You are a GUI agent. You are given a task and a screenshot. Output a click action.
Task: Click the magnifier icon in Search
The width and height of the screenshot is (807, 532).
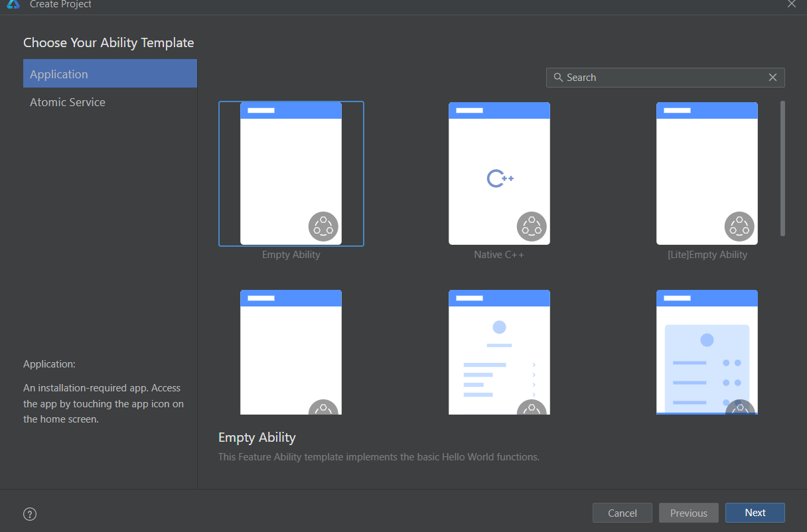coord(558,78)
